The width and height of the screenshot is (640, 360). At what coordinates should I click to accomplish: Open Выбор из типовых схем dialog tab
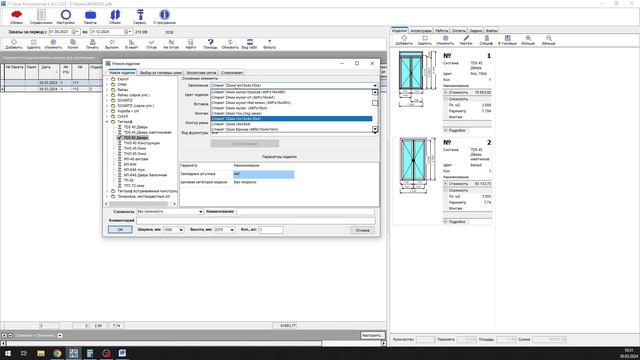pyautogui.click(x=160, y=73)
